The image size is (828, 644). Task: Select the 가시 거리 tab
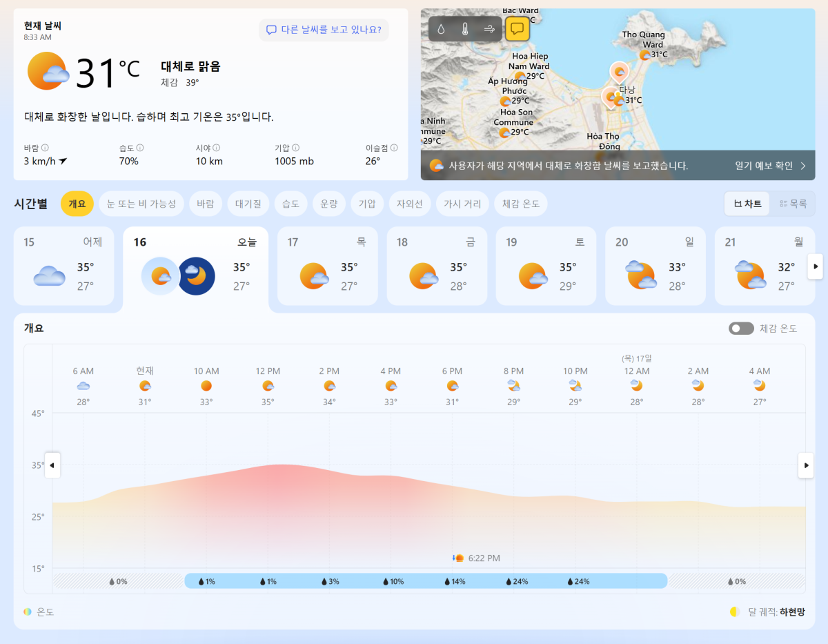[462, 204]
